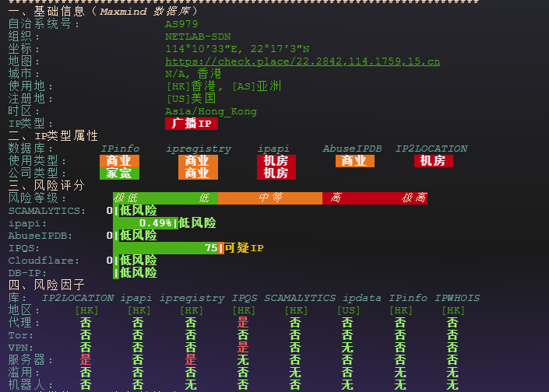The height and width of the screenshot is (392, 549).
Task: Click the orange 商业 badge under AbuseIPDB
Action: [x=355, y=161]
